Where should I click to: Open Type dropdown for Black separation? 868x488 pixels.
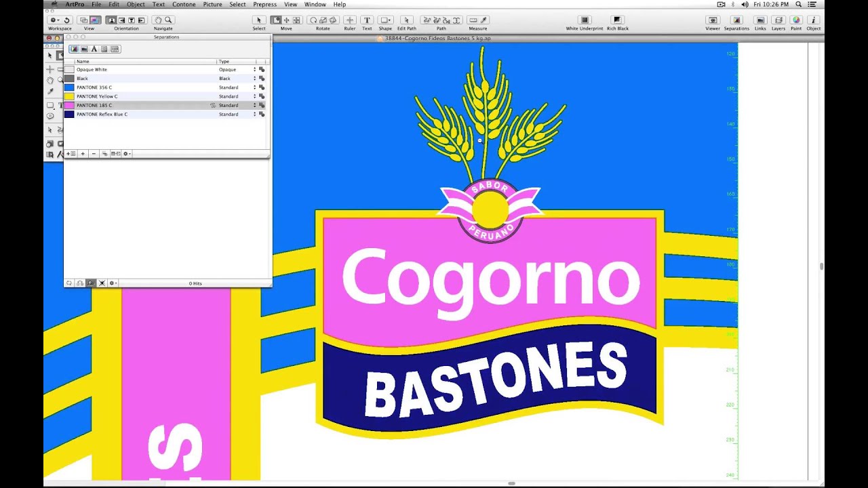(x=255, y=79)
